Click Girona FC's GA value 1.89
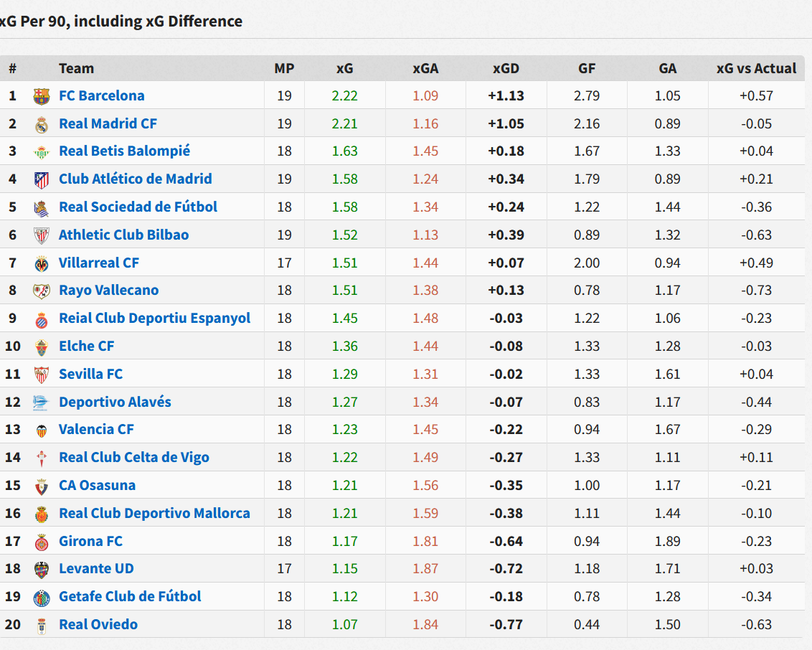812x650 pixels. [x=668, y=542]
